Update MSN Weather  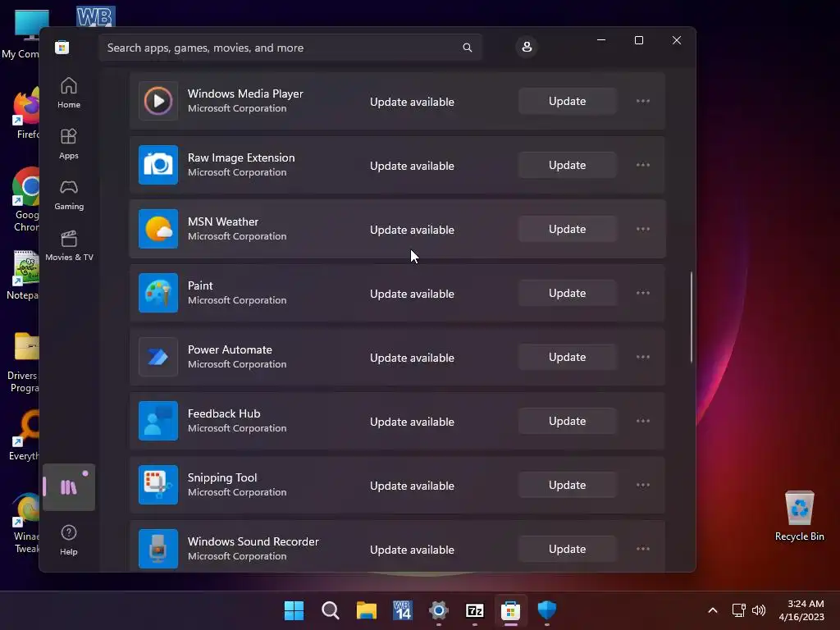pyautogui.click(x=568, y=229)
